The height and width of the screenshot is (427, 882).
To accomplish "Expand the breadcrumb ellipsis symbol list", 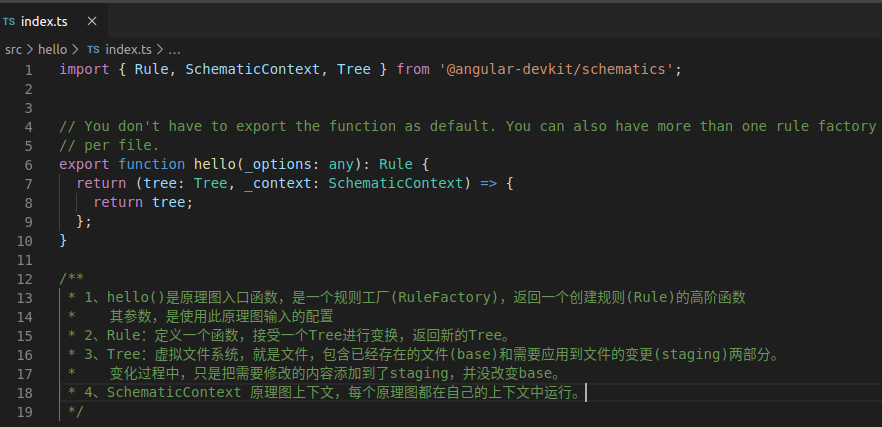I will point(174,50).
